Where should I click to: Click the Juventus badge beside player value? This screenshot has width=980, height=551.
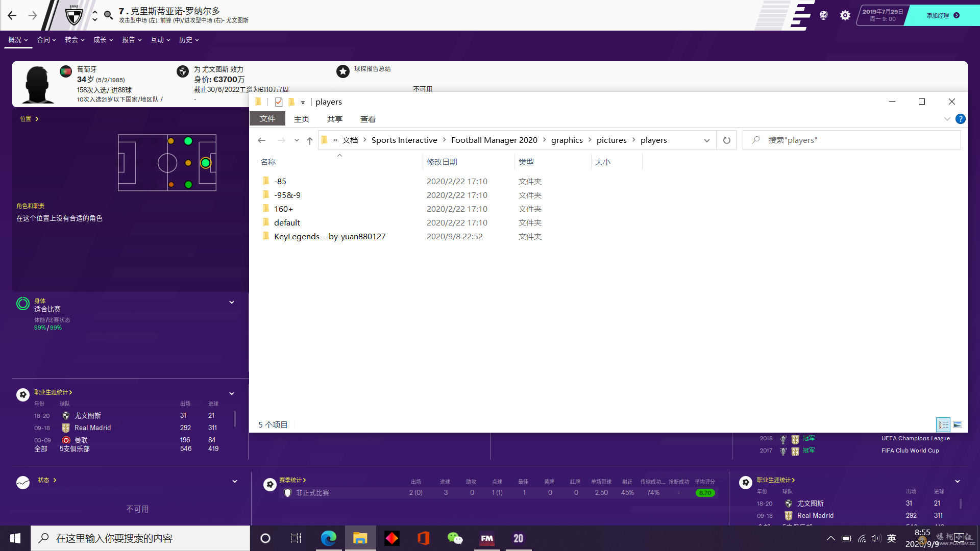click(183, 71)
